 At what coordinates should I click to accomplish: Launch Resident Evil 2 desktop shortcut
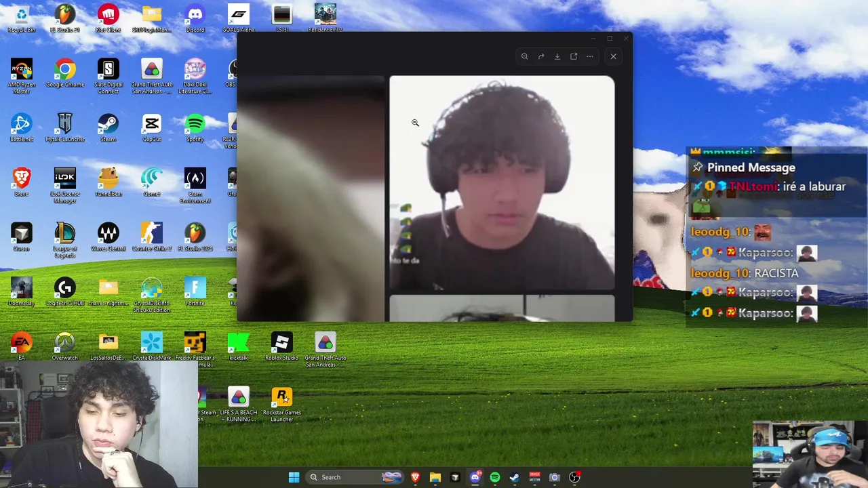click(x=325, y=19)
